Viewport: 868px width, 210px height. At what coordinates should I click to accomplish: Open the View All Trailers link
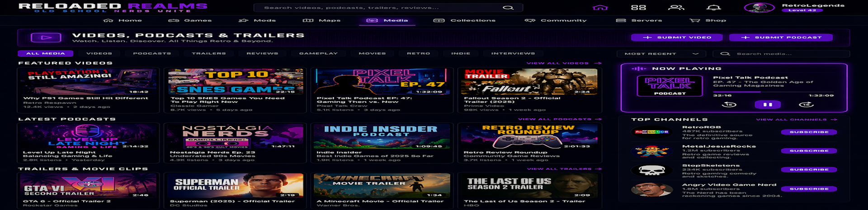[564, 169]
